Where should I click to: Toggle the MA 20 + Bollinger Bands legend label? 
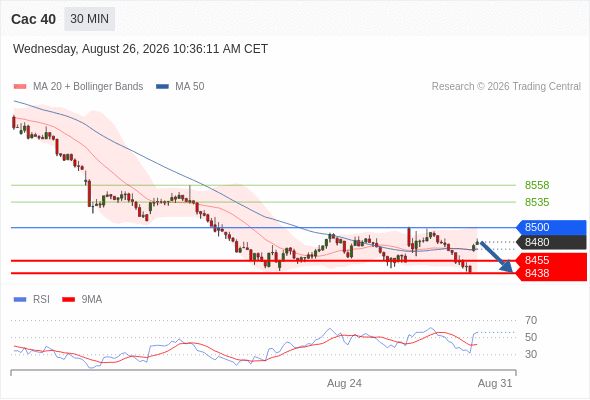(88, 87)
